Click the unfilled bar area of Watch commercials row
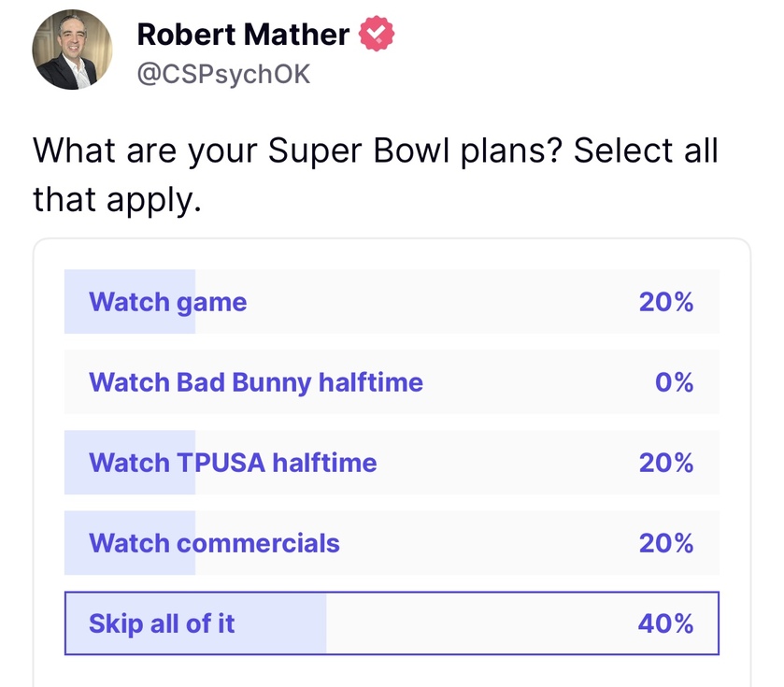This screenshot has height=687, width=784. pyautogui.click(x=486, y=543)
